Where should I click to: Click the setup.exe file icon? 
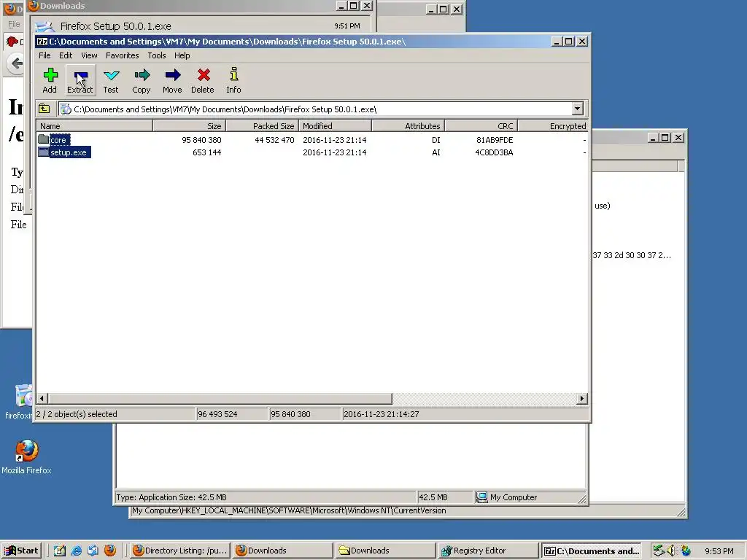[43, 152]
